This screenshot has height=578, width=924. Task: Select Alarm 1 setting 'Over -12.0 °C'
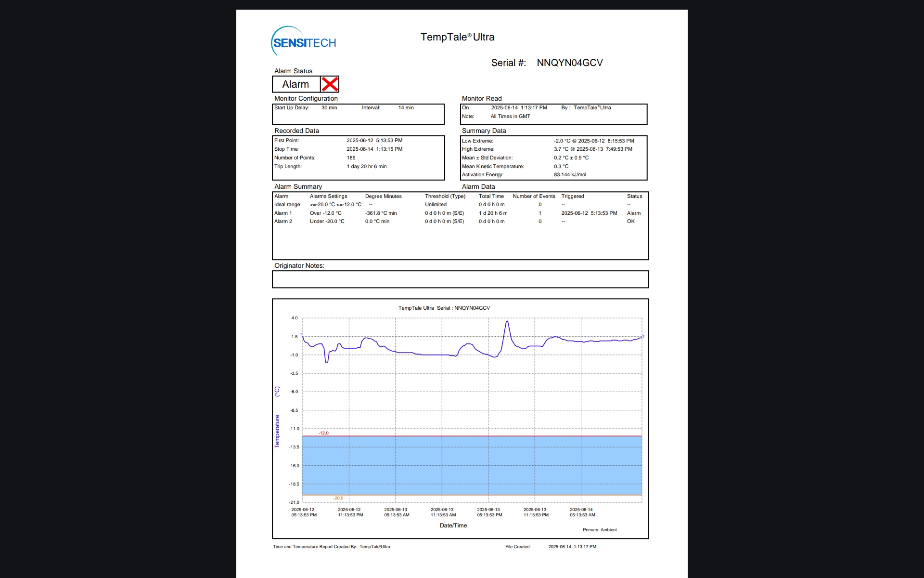tap(326, 213)
